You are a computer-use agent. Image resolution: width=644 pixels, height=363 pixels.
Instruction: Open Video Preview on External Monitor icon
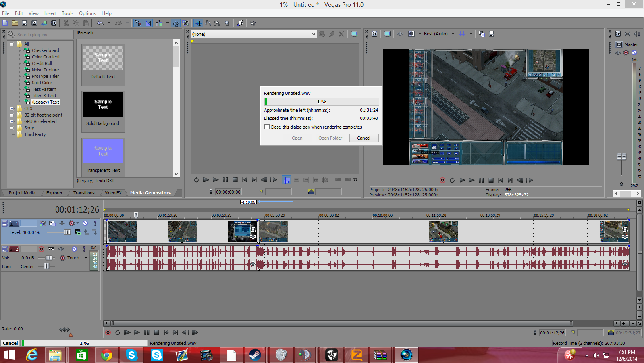coord(387,34)
